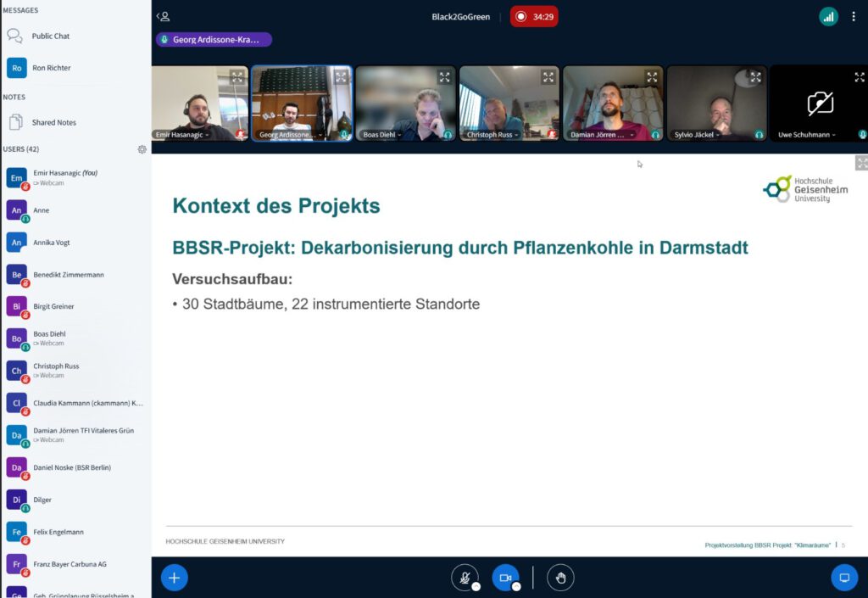Select Georg Ardissone-Kra talking indicator
This screenshot has height=598, width=868.
(214, 40)
